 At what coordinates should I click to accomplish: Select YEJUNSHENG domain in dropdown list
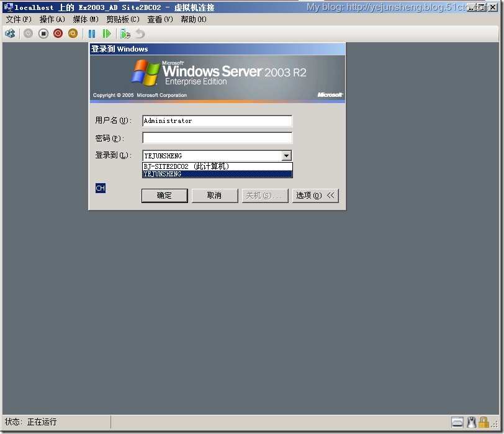coord(217,174)
